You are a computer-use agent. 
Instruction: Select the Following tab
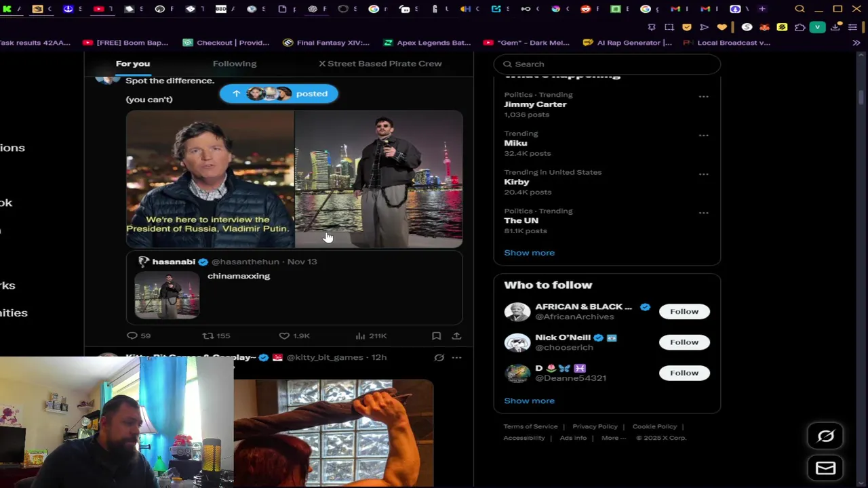235,64
